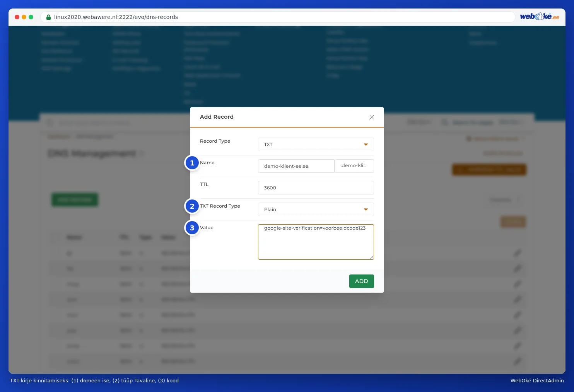
Task: Click into the TTL field showing 3600
Action: click(316, 188)
